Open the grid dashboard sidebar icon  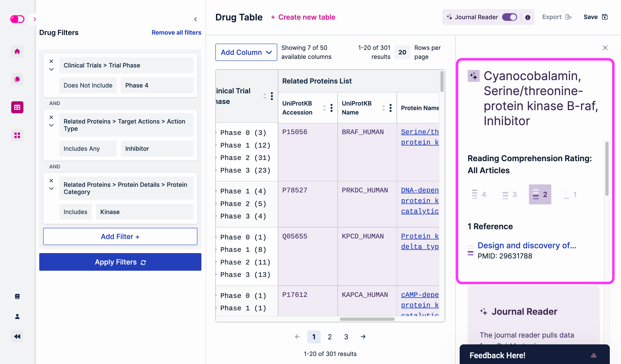17,135
